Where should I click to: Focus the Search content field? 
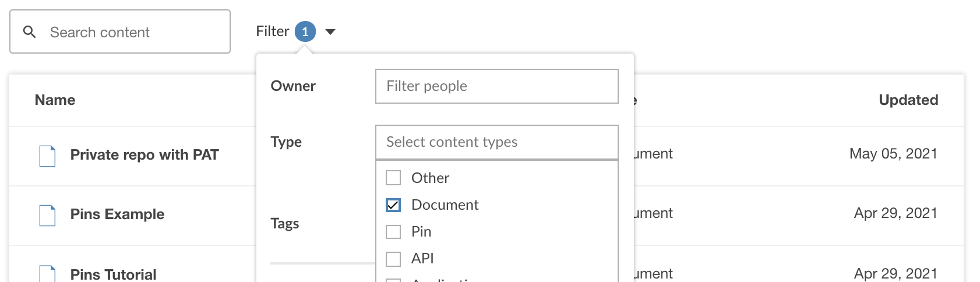tap(134, 32)
